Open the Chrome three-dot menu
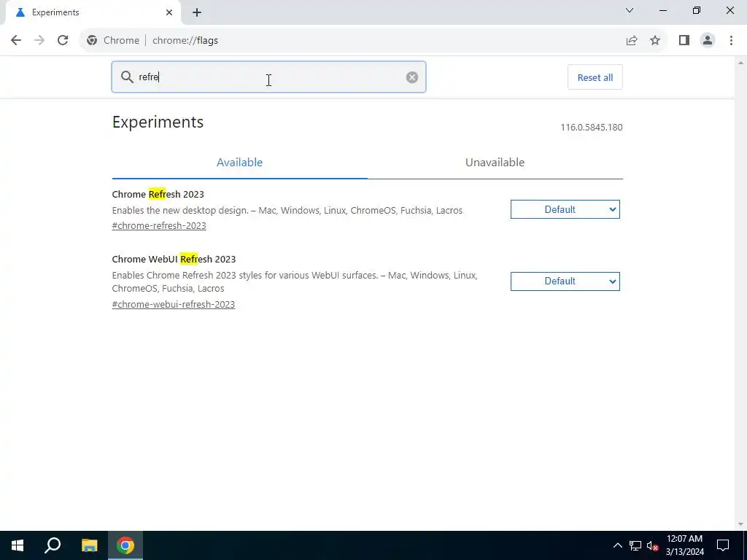The height and width of the screenshot is (560, 747). [731, 41]
